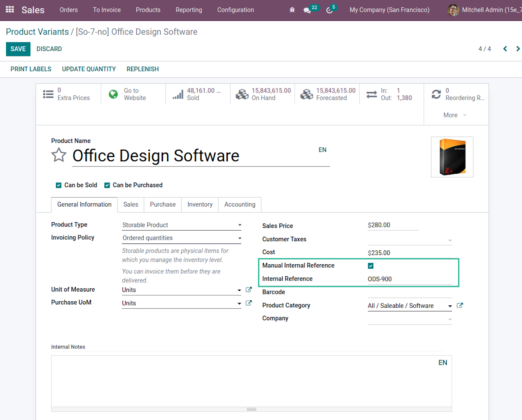Uncheck the Can be Sold checkbox
The image size is (522, 420).
(59, 185)
